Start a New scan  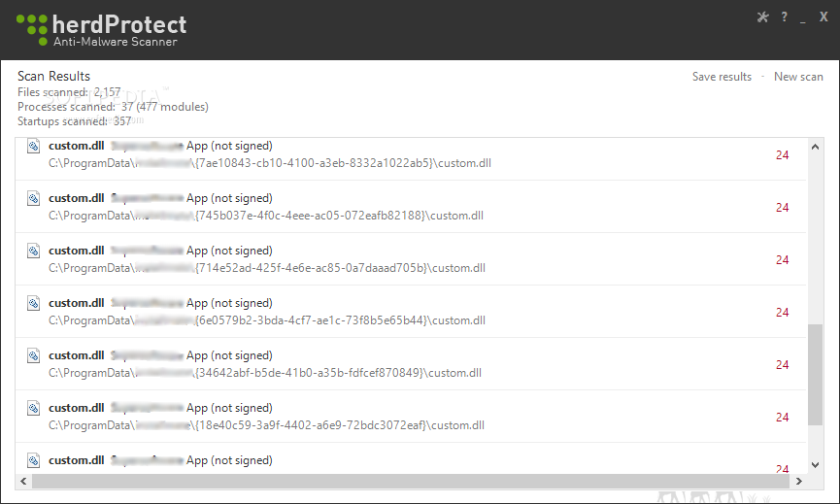[798, 77]
